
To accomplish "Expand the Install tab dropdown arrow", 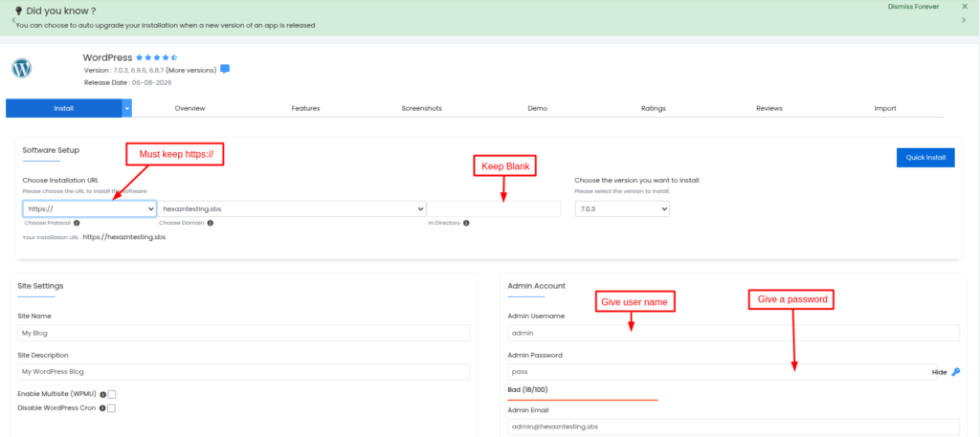I will pos(127,108).
